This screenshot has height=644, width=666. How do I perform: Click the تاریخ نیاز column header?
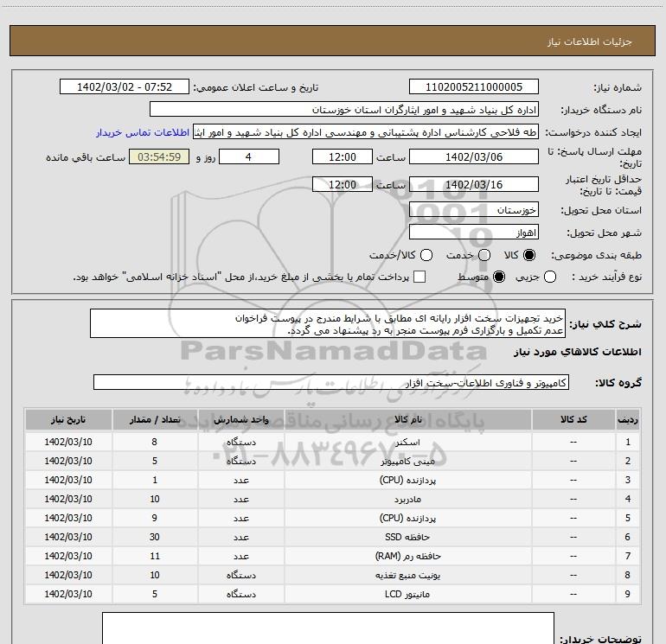click(x=68, y=419)
